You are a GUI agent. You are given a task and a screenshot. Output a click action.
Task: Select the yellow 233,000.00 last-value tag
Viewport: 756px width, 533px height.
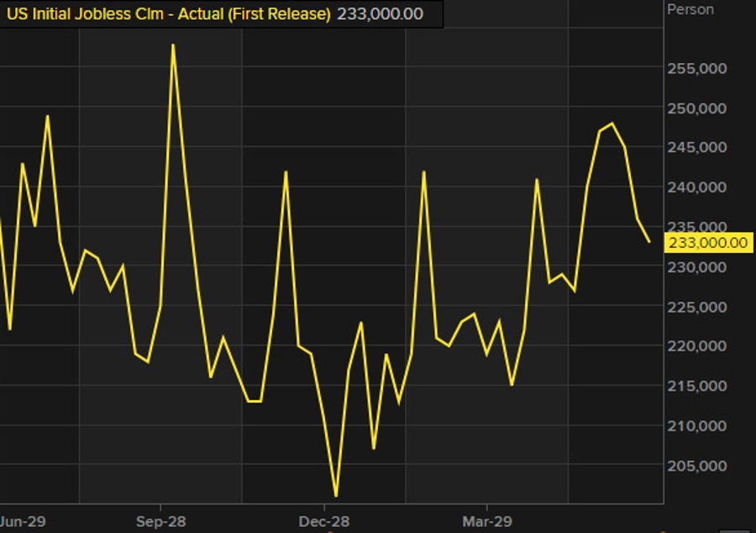(x=707, y=242)
